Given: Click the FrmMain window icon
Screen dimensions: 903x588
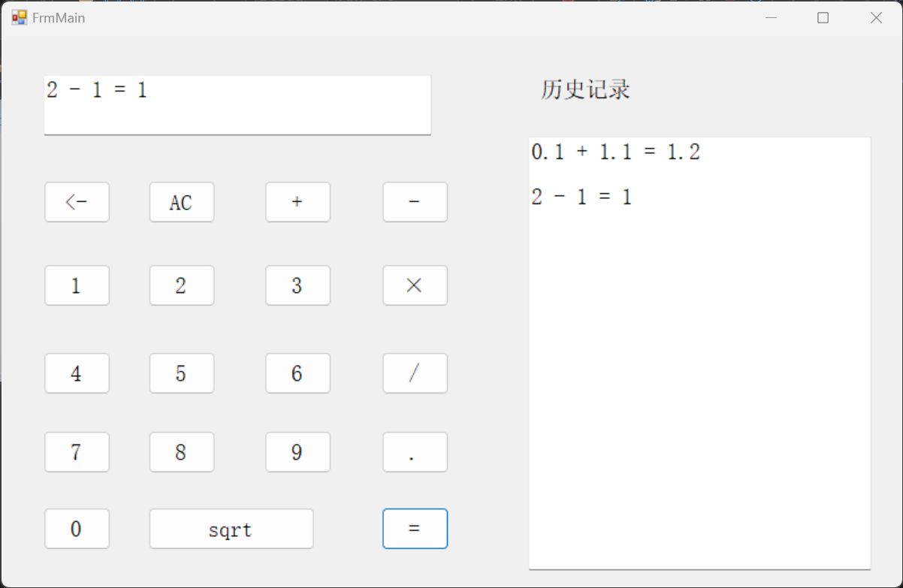Looking at the screenshot, I should (x=19, y=17).
